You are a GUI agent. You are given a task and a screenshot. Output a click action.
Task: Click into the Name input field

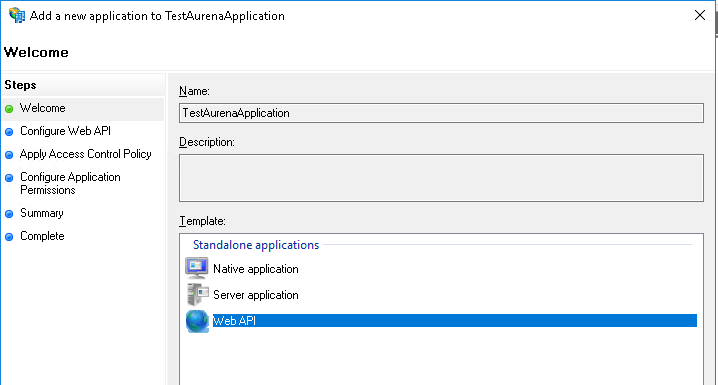coord(441,113)
